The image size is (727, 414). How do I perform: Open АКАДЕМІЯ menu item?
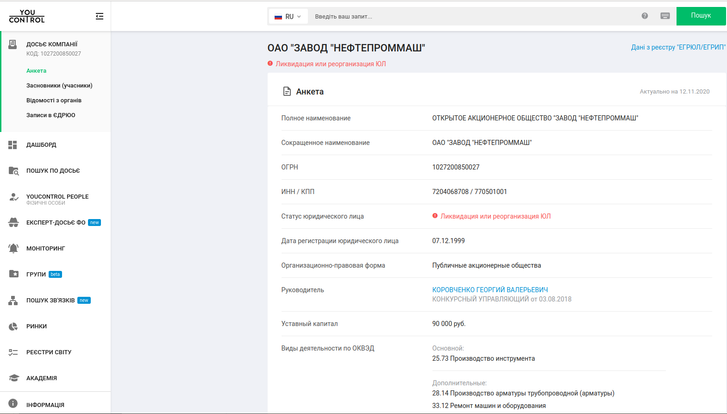[42, 378]
